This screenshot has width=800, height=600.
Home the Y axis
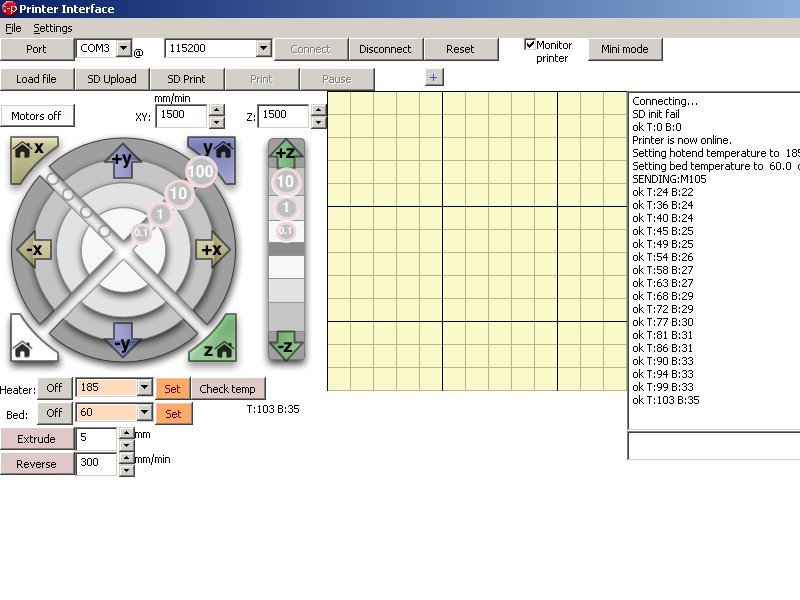(216, 155)
